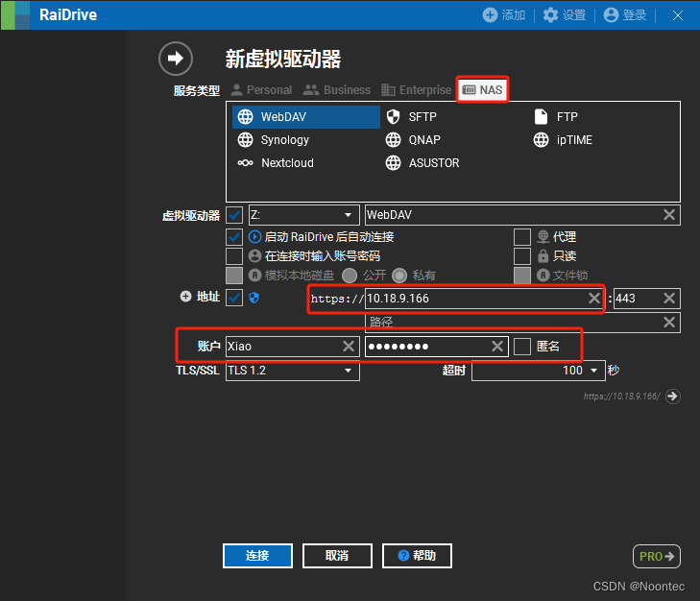This screenshot has height=601, width=700.
Task: Switch to the Business service tab
Action: tap(337, 89)
